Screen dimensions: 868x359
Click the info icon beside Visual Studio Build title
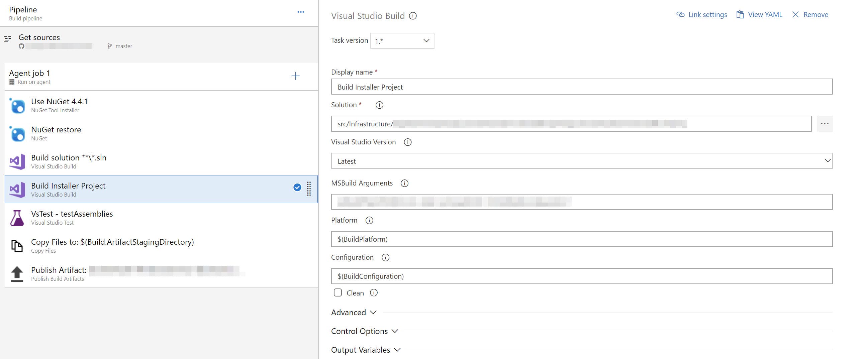[x=413, y=16]
